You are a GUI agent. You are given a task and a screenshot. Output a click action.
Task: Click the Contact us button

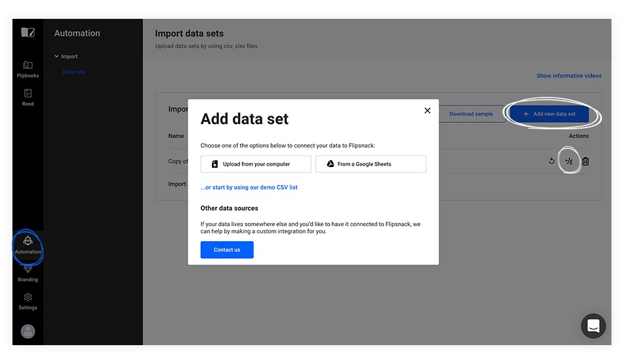click(x=227, y=250)
